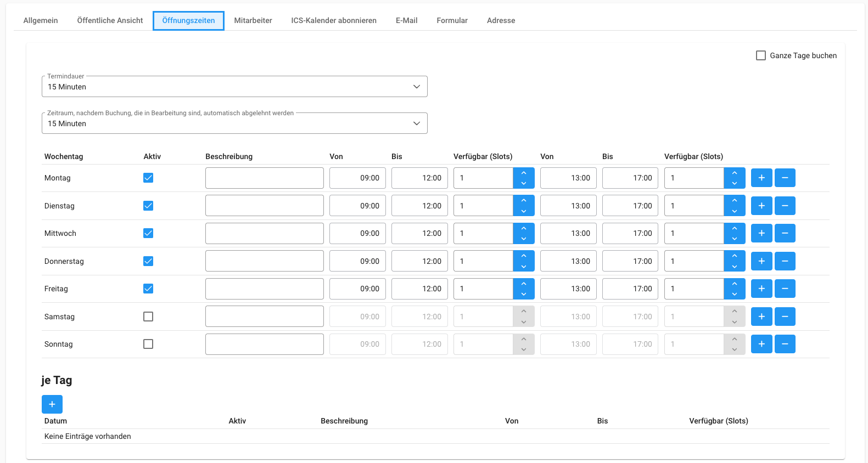868x463 pixels.
Task: Expand the automatic rejection Zeitraum dropdown
Action: point(234,123)
